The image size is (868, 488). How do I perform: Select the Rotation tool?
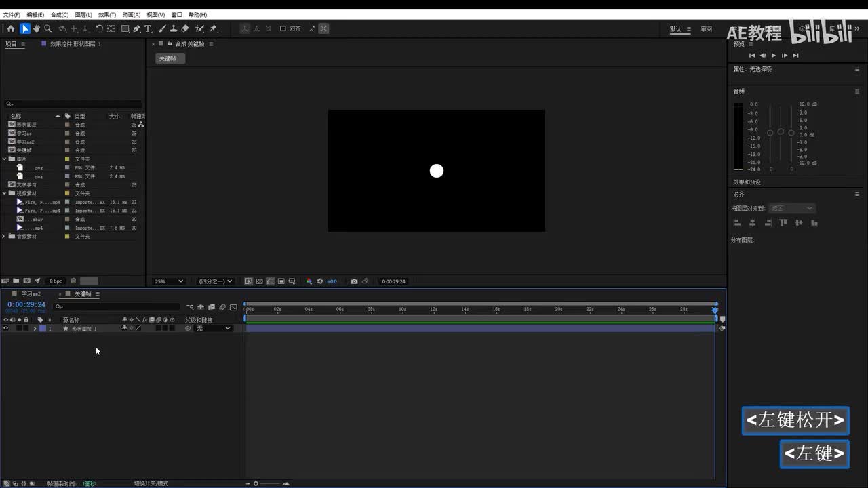99,28
